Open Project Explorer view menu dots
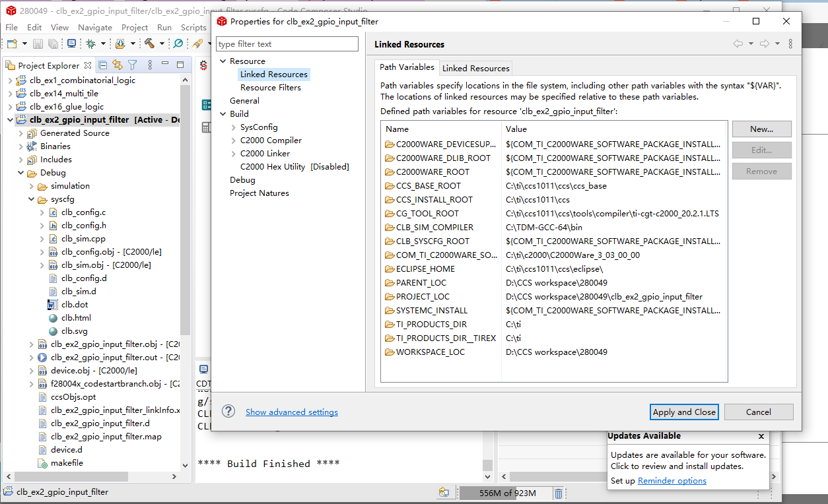 [150, 65]
